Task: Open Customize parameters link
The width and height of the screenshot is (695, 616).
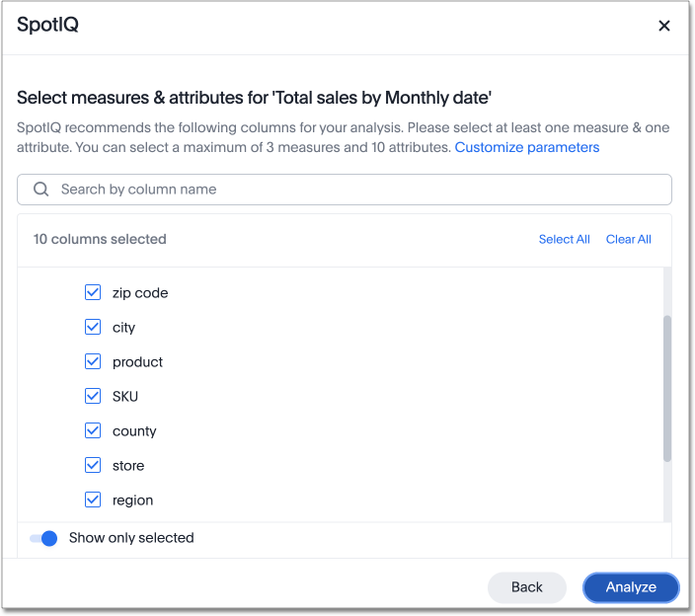Action: click(526, 147)
